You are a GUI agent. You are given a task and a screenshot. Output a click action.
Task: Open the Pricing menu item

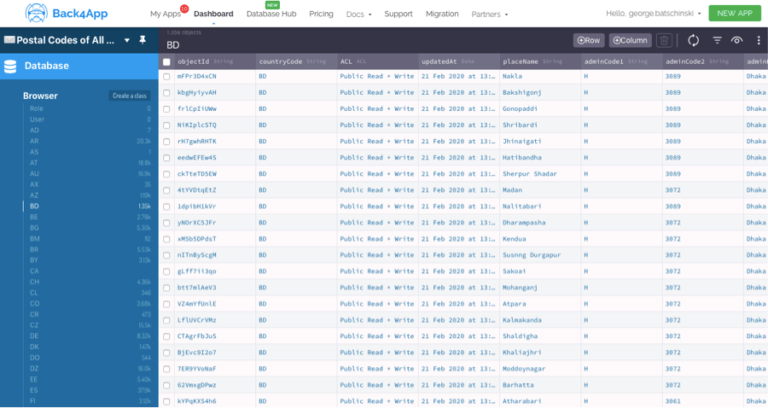tap(321, 15)
